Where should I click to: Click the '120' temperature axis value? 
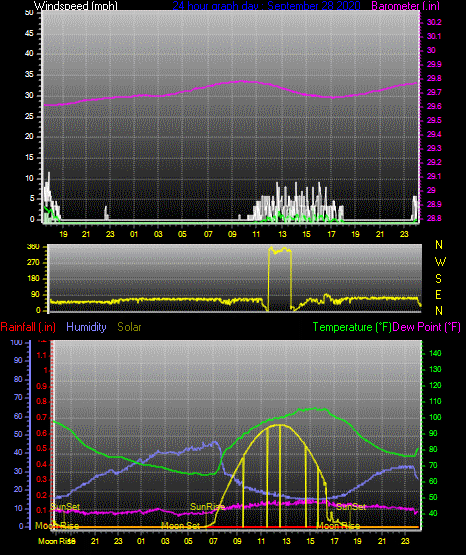point(435,385)
